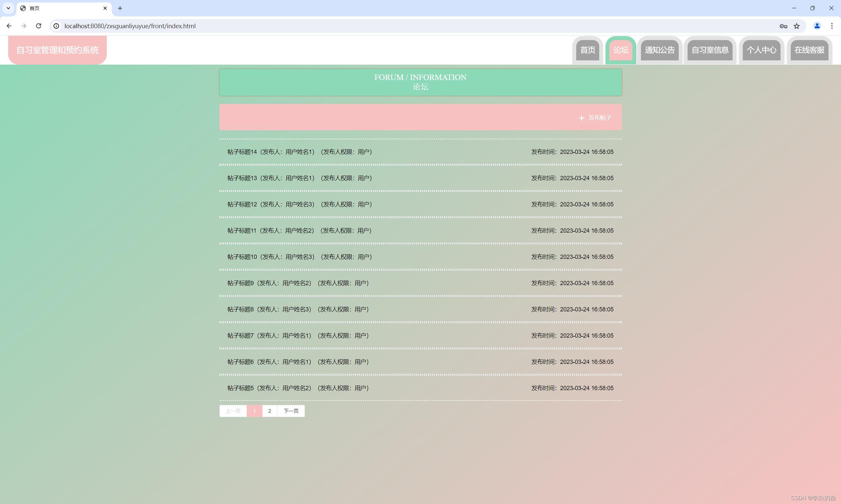
Task: Click the plus icon beside 发布帖子
Action: [x=581, y=118]
